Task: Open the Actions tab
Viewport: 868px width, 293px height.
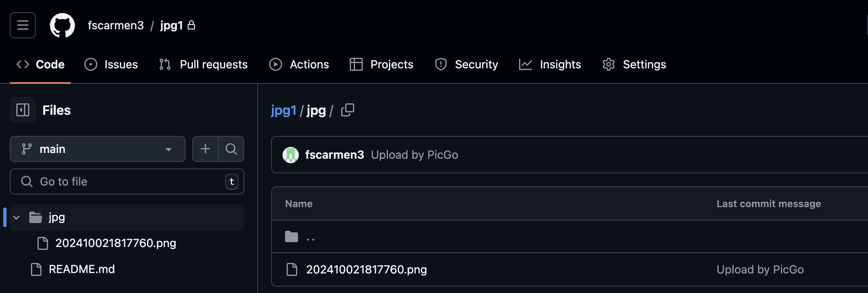Action: tap(299, 64)
